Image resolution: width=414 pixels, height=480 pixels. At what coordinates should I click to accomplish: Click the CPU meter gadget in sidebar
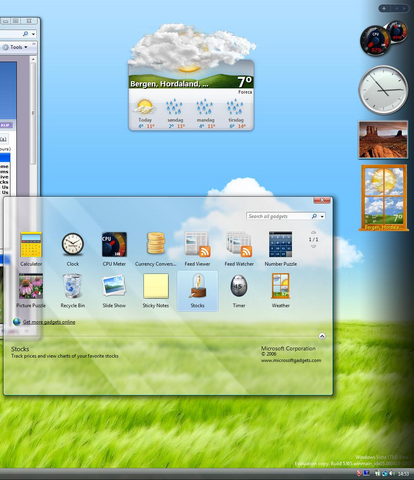(x=383, y=38)
